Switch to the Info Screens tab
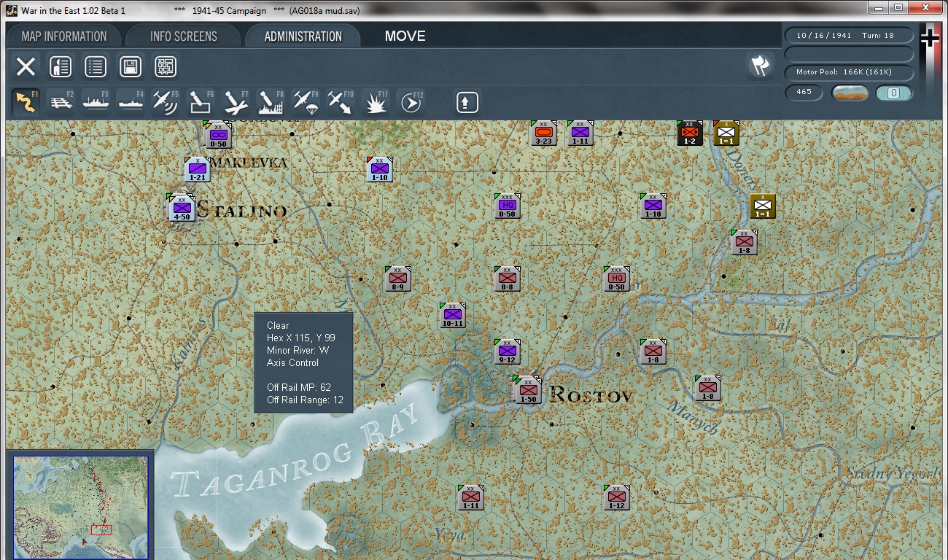This screenshot has height=560, width=948. [184, 36]
